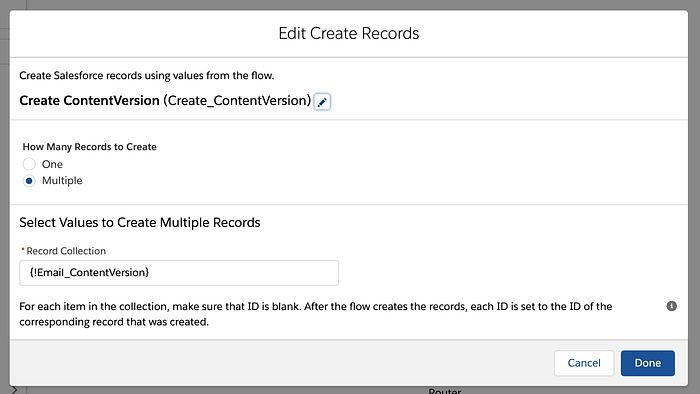700x394 pixels.
Task: Click Done to save Create Records
Action: coord(648,363)
